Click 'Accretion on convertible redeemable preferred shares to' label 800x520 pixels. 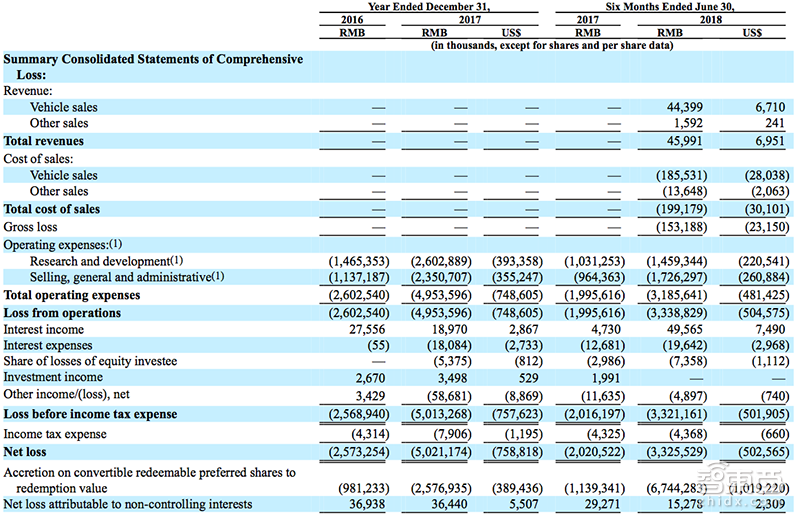pyautogui.click(x=149, y=473)
